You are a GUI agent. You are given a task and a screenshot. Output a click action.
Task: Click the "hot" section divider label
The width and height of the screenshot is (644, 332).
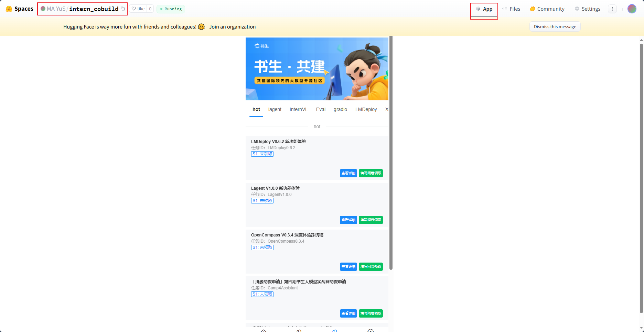[x=317, y=126]
